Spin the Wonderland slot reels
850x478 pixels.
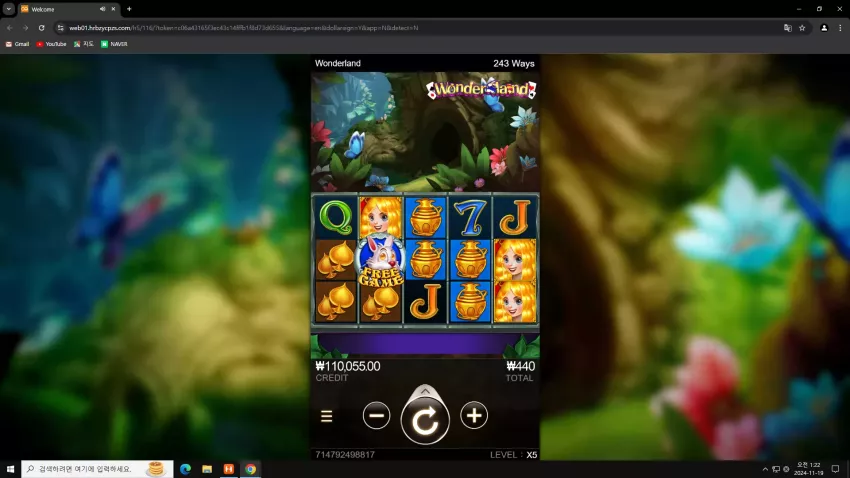click(425, 421)
